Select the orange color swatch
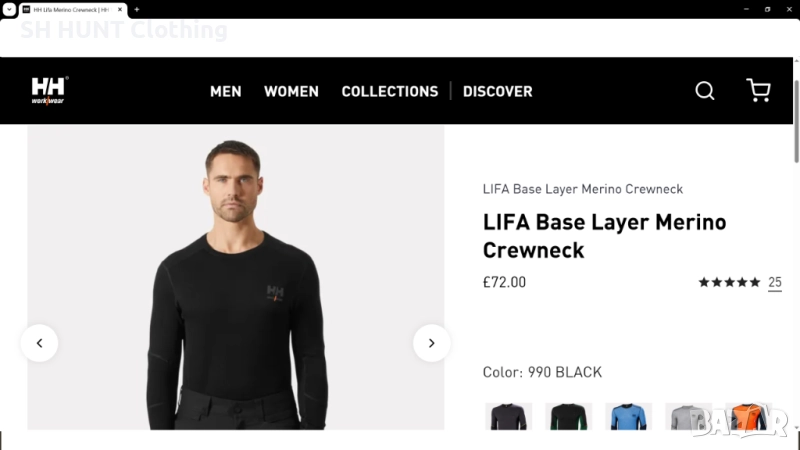 747,416
